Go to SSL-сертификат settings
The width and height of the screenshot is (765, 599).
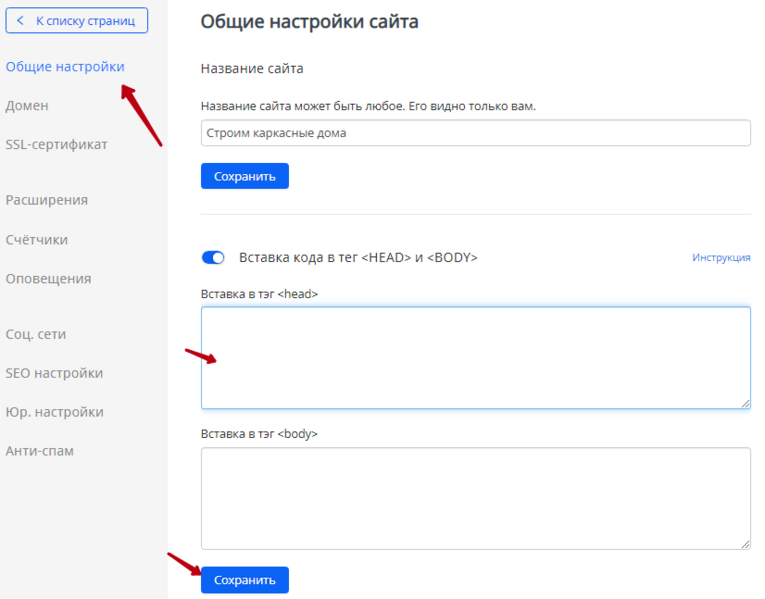point(56,144)
